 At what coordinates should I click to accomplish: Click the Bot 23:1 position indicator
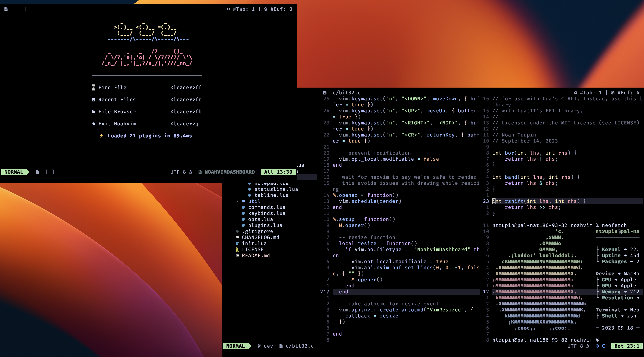(627, 346)
